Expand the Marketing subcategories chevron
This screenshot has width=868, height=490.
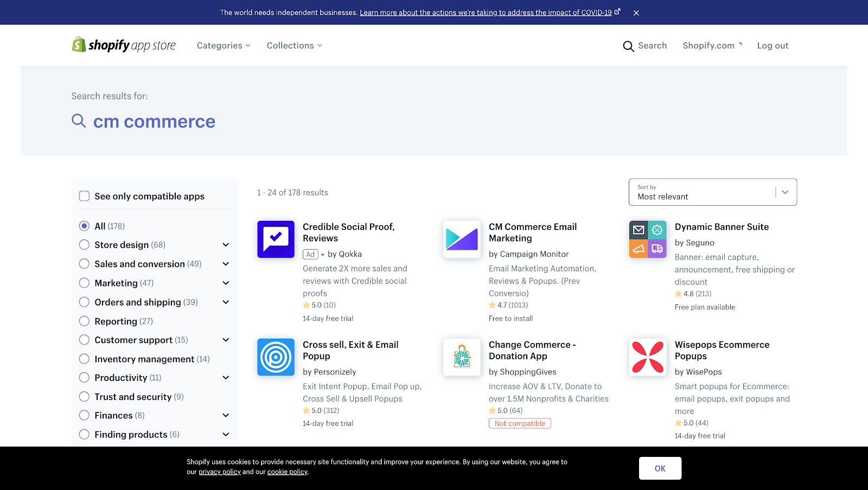226,283
